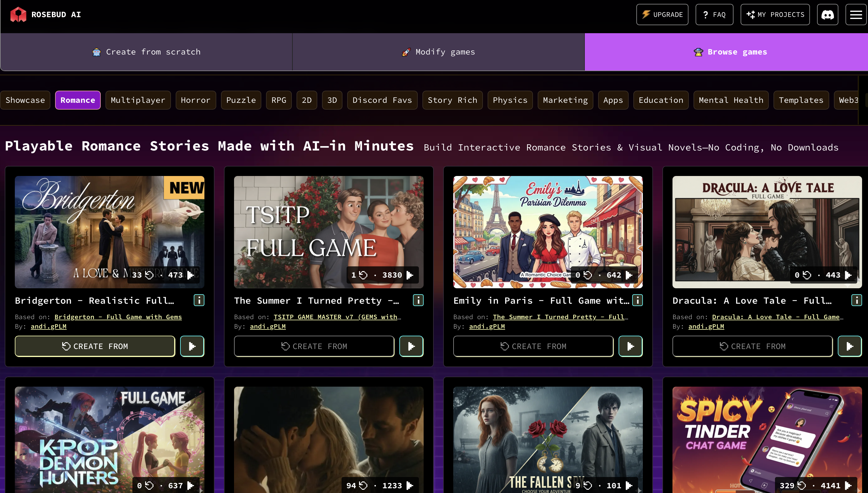868x493 pixels.
Task: Switch to Modify games tab
Action: click(438, 52)
